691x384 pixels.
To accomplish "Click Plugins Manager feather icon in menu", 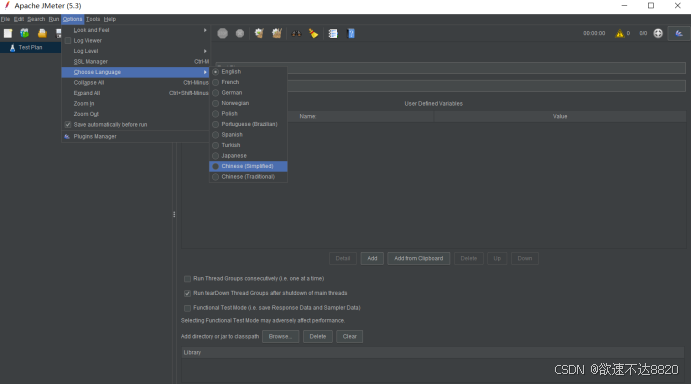I will click(67, 137).
